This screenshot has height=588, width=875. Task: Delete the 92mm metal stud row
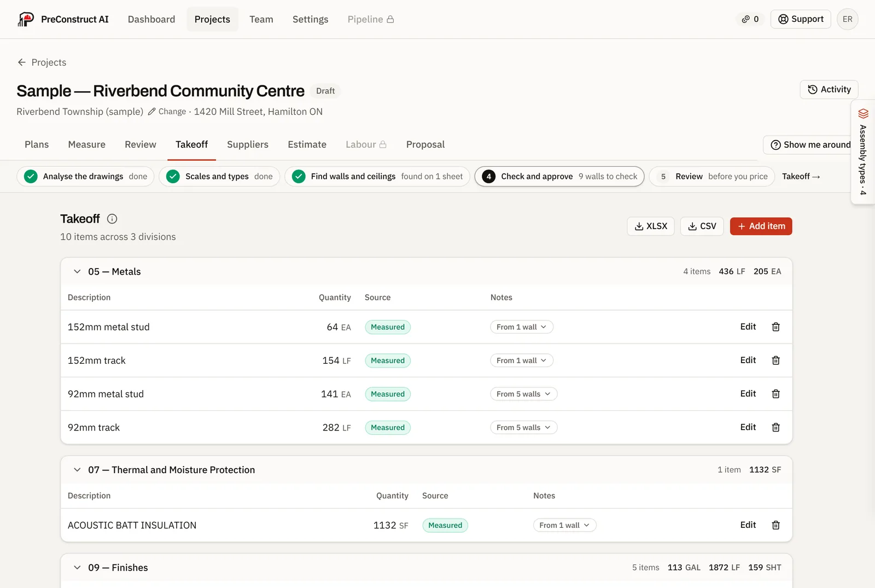click(x=775, y=394)
